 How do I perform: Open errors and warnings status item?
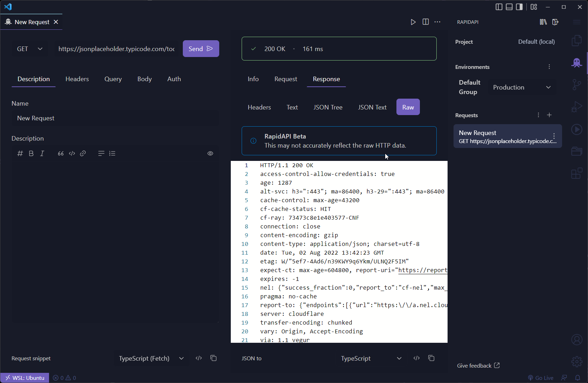[64, 378]
